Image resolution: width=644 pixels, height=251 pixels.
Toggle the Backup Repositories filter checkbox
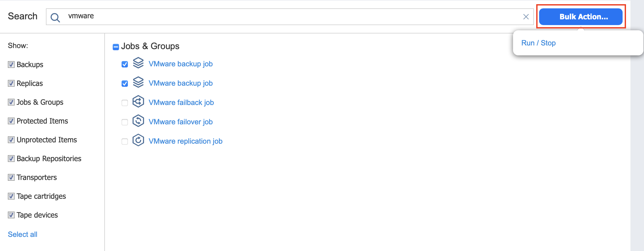click(11, 159)
